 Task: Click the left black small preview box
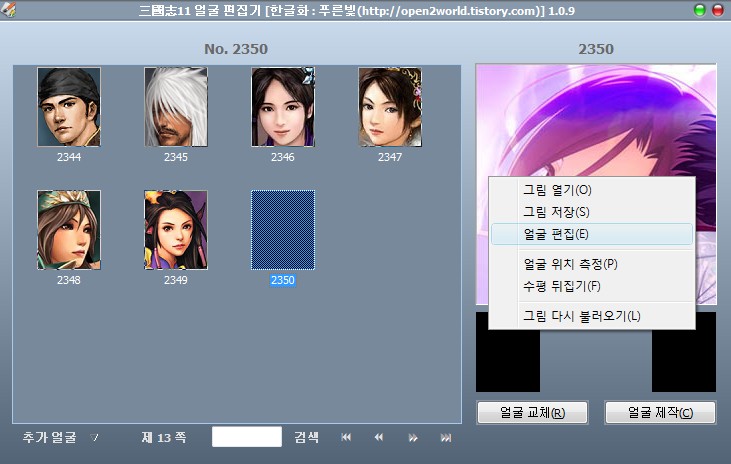pos(508,361)
